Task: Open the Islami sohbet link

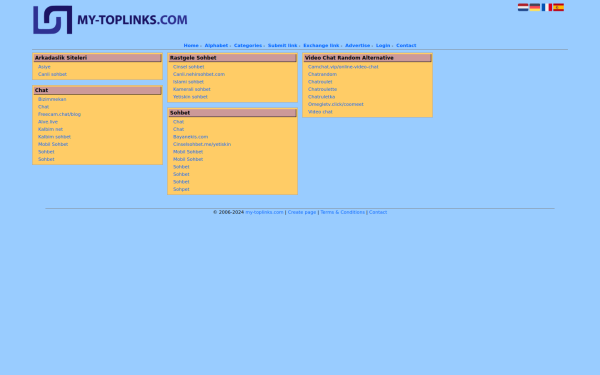Action: (x=188, y=82)
